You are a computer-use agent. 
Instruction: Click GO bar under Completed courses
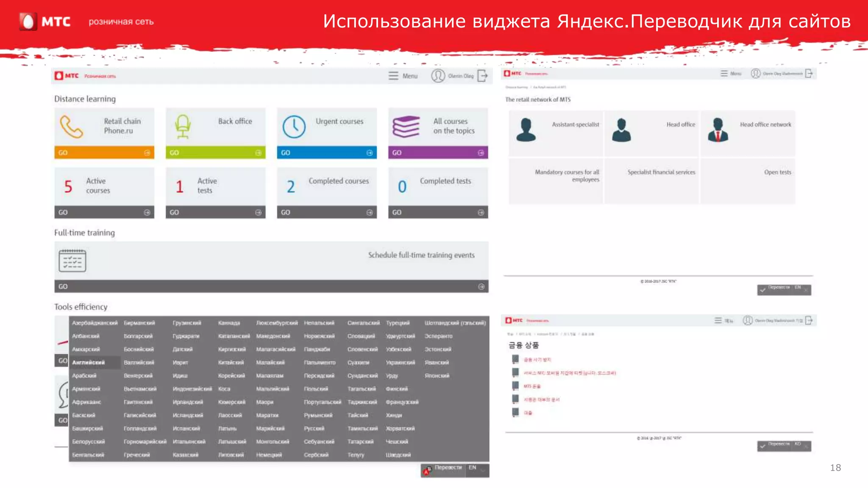tap(327, 212)
